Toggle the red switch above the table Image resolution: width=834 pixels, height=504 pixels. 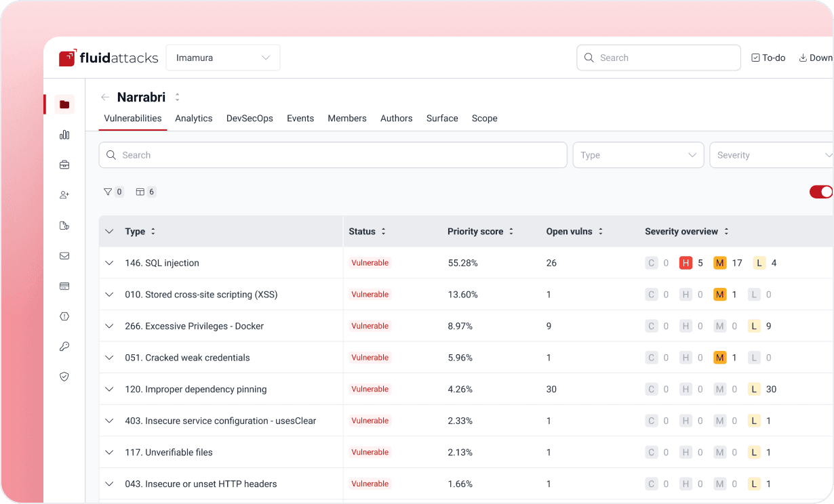pyautogui.click(x=821, y=192)
